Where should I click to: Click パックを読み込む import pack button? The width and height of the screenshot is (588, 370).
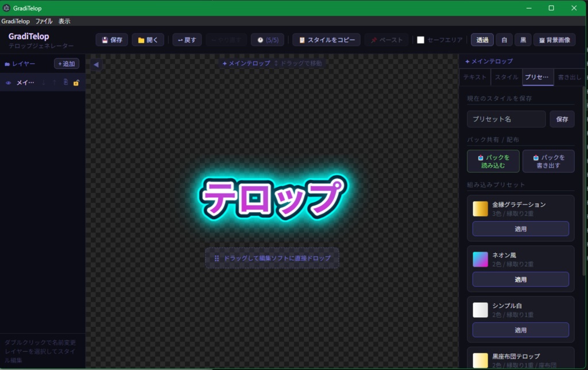[493, 161]
